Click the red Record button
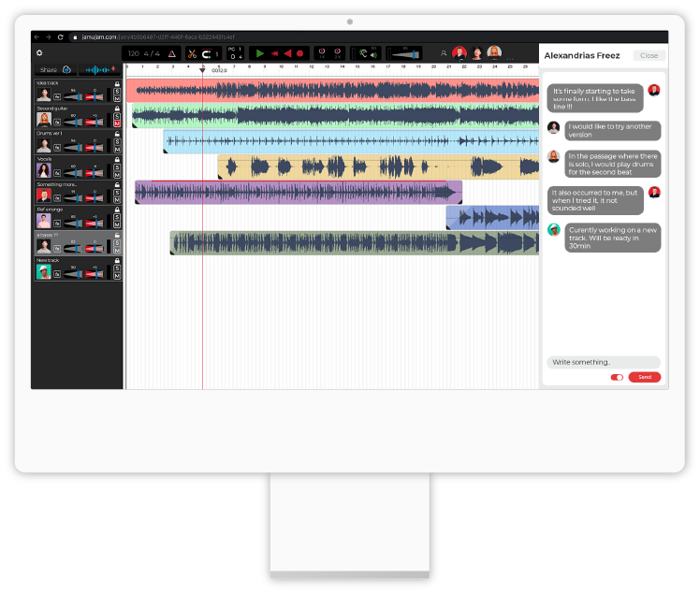The width and height of the screenshot is (700, 593). 300,54
